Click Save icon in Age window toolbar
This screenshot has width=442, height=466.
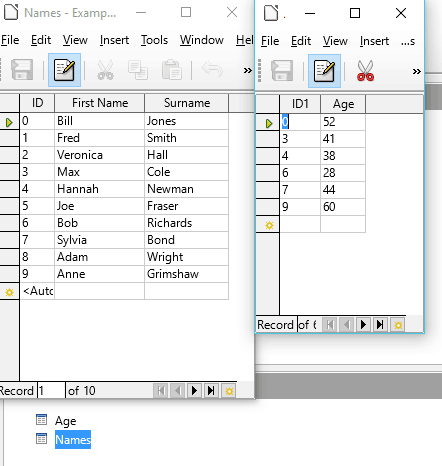282,71
